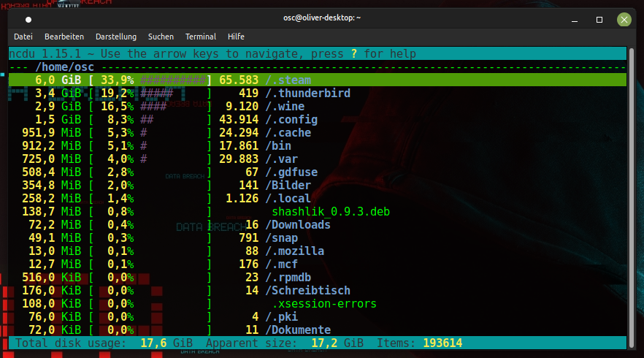This screenshot has height=358, width=644.
Task: Open the Hilfe menu
Action: click(236, 37)
